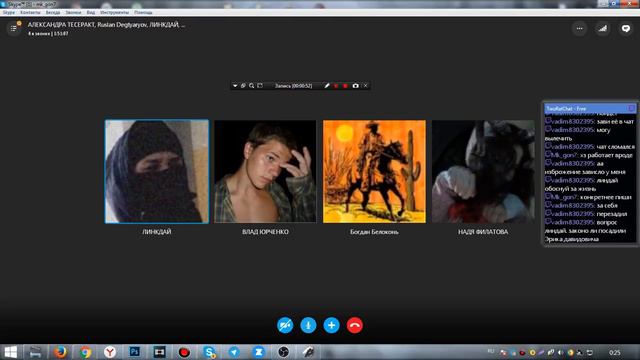This screenshot has width=640, height=360.
Task: Open the Skype menu
Action: pos(9,13)
